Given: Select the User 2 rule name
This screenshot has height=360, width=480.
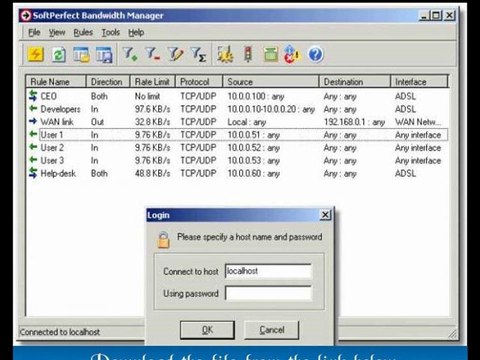Looking at the screenshot, I should [x=52, y=147].
